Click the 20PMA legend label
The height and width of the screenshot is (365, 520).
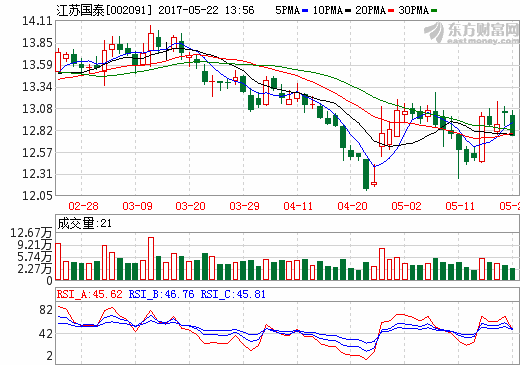tap(370, 10)
